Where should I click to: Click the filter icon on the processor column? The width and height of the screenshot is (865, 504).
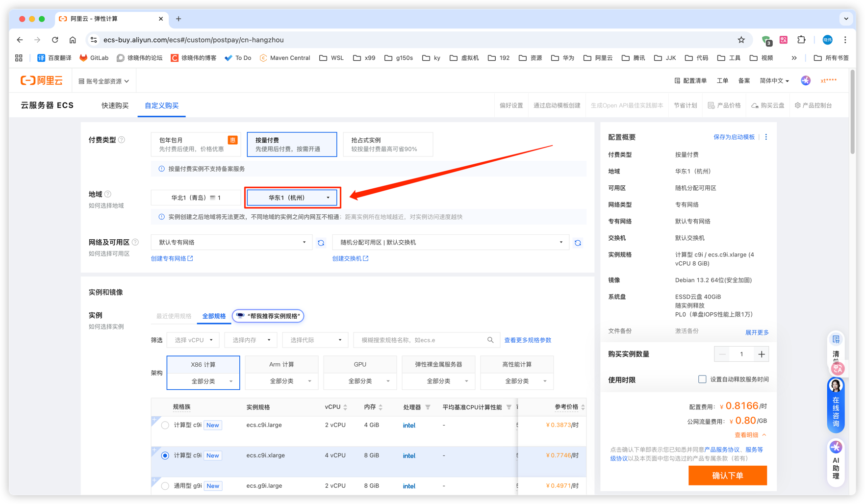pyautogui.click(x=428, y=407)
